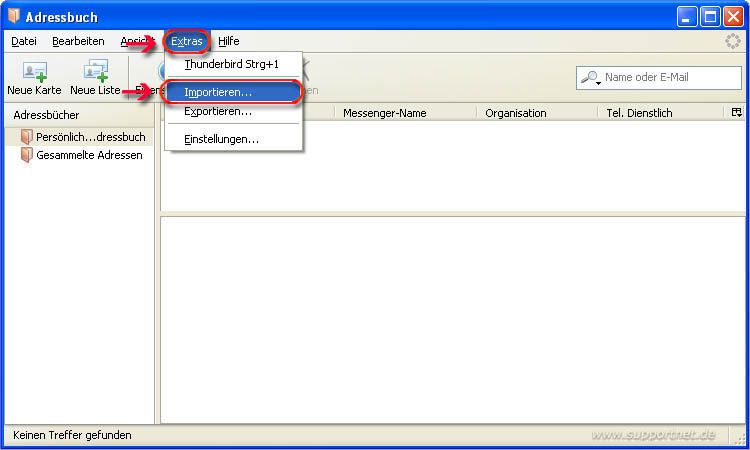Sort by the Tel. Dienstlich column

coord(661,113)
